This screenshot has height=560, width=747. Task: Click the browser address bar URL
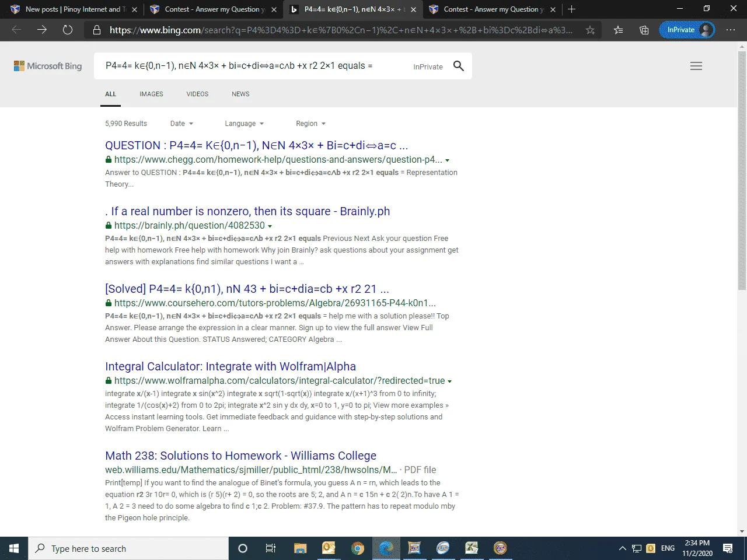pos(341,30)
